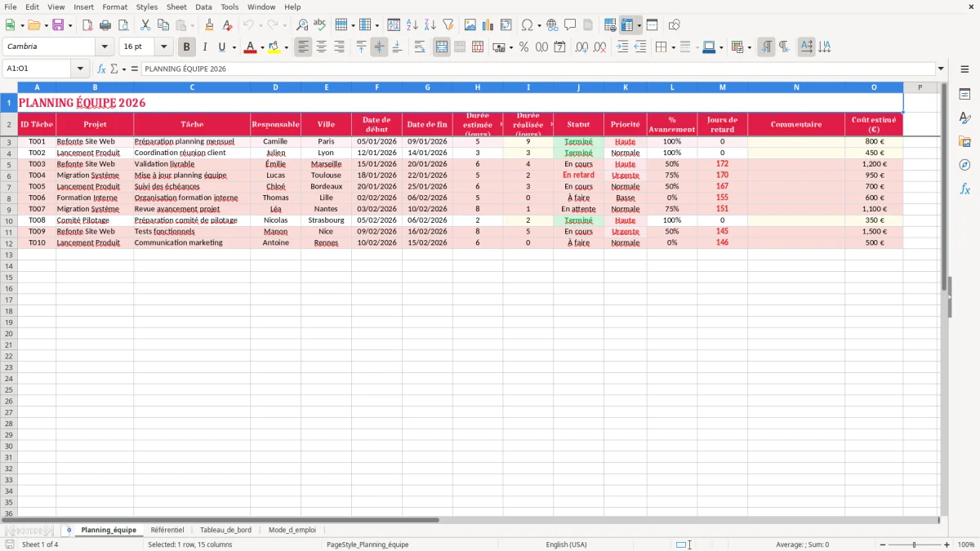Insert hyperlink globe icon
The height and width of the screenshot is (551, 980).
(553, 25)
